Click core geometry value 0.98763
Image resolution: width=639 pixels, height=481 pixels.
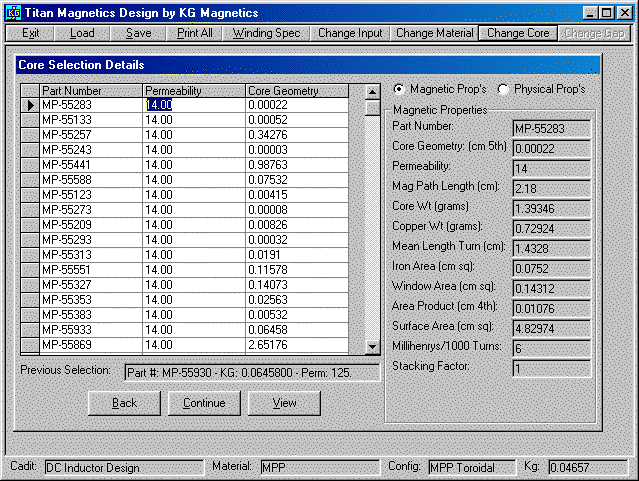[297, 165]
